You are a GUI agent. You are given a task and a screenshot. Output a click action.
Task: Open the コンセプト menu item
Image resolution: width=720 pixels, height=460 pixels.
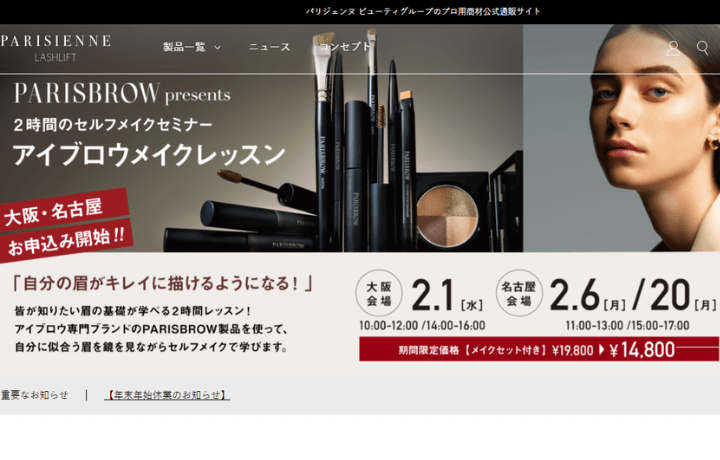[x=344, y=47]
